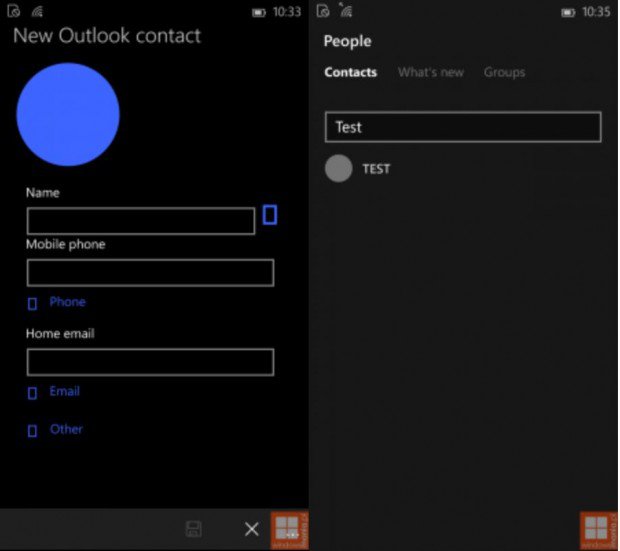Image resolution: width=620 pixels, height=551 pixels.
Task: Add Other contact information
Action: [x=55, y=430]
